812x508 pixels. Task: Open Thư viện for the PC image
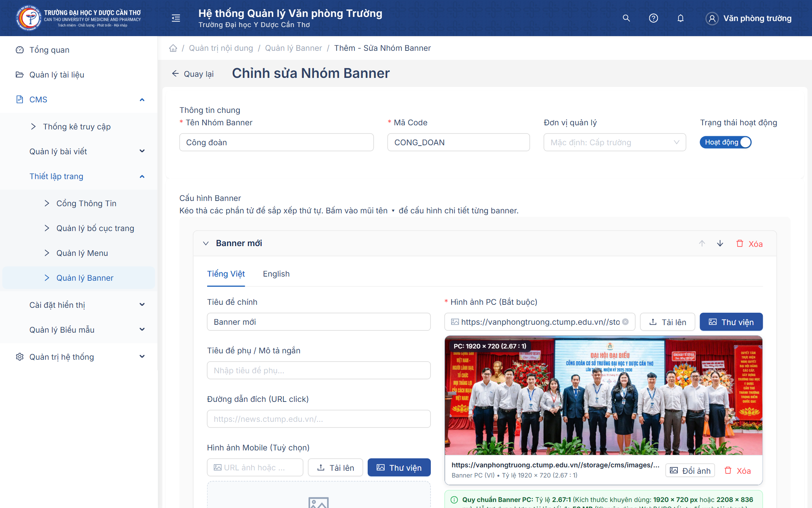point(731,322)
